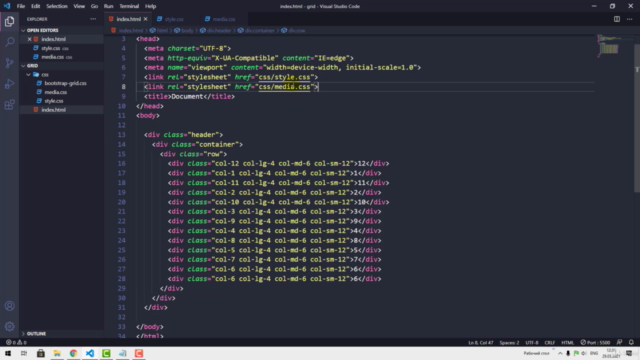Image resolution: width=640 pixels, height=360 pixels.
Task: Click the microphone tray icon
Action: coord(568,353)
